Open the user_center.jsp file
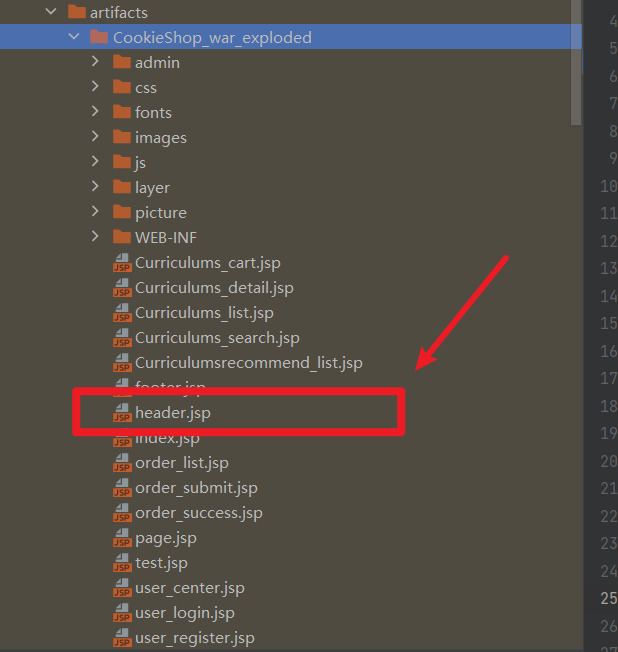Screen dimensions: 618x652 click(190, 588)
